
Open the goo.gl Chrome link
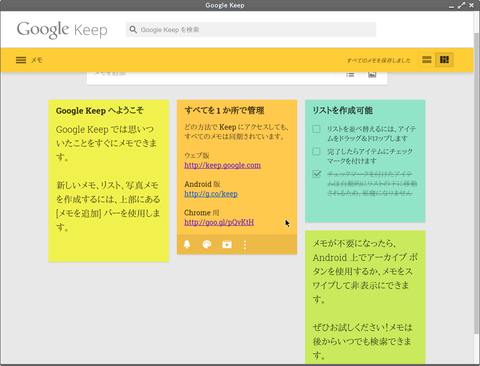219,222
